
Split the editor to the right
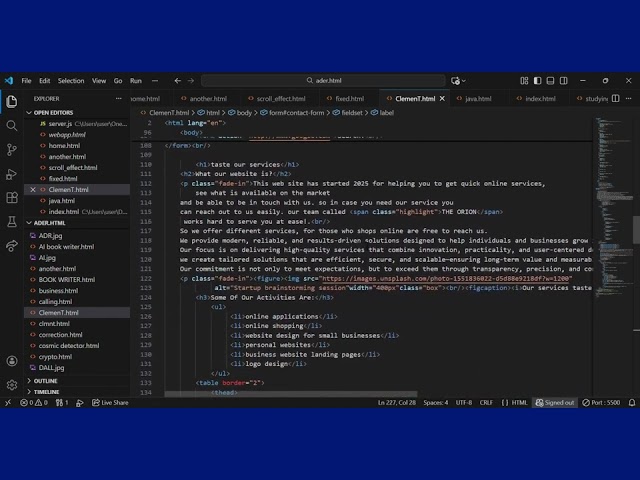click(616, 98)
